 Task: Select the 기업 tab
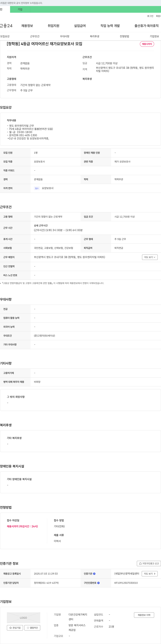[x=20, y=10]
